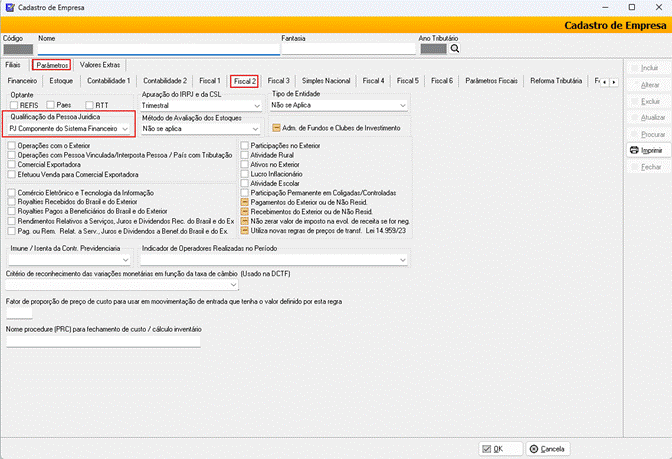
Task: Open the Financeiro subtab
Action: tap(22, 81)
